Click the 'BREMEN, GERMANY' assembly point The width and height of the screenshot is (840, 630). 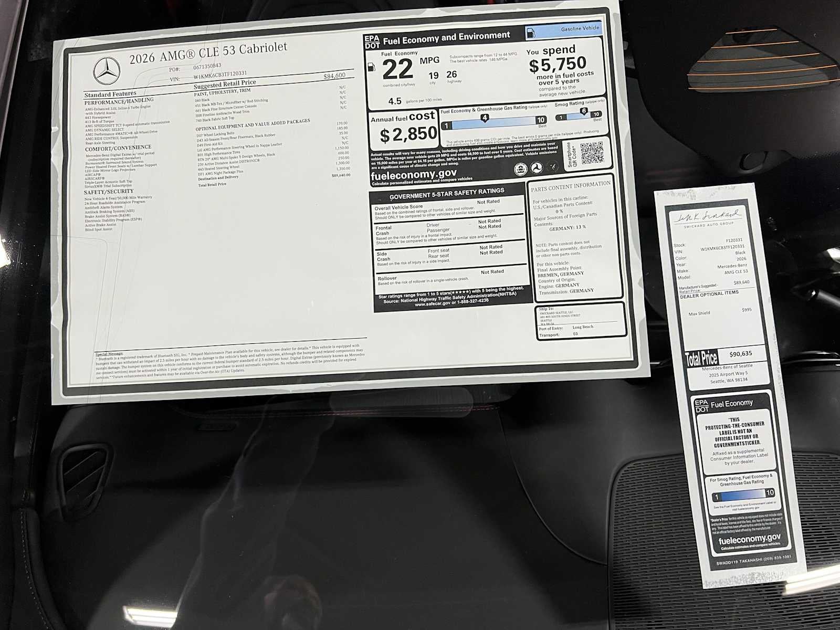click(561, 274)
